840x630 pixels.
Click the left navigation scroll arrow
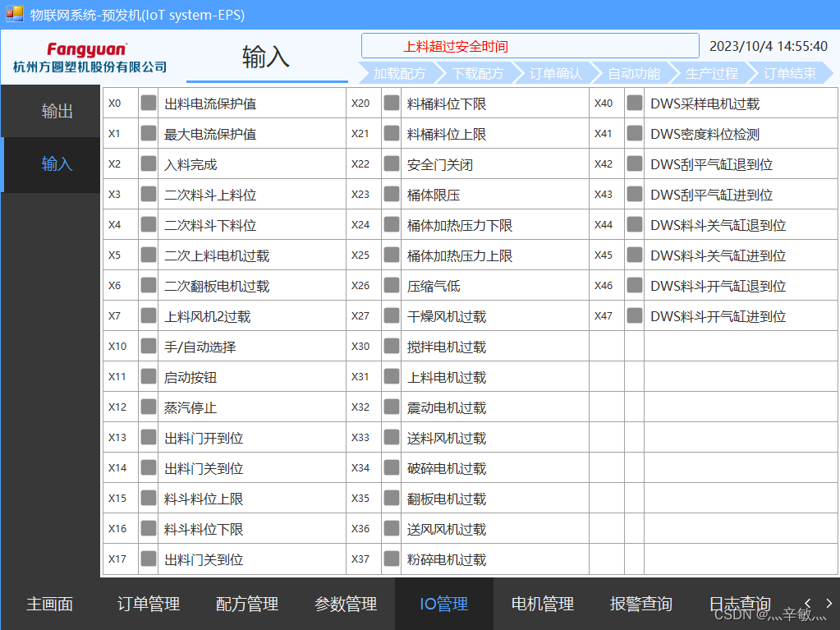[808, 603]
